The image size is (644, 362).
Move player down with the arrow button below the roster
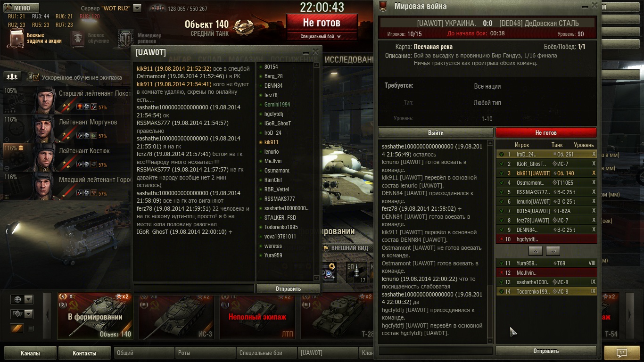pos(553,251)
